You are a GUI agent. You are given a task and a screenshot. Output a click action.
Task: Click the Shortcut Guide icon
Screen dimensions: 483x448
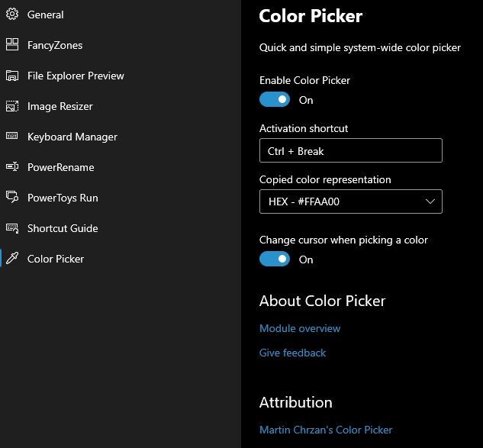pos(12,228)
